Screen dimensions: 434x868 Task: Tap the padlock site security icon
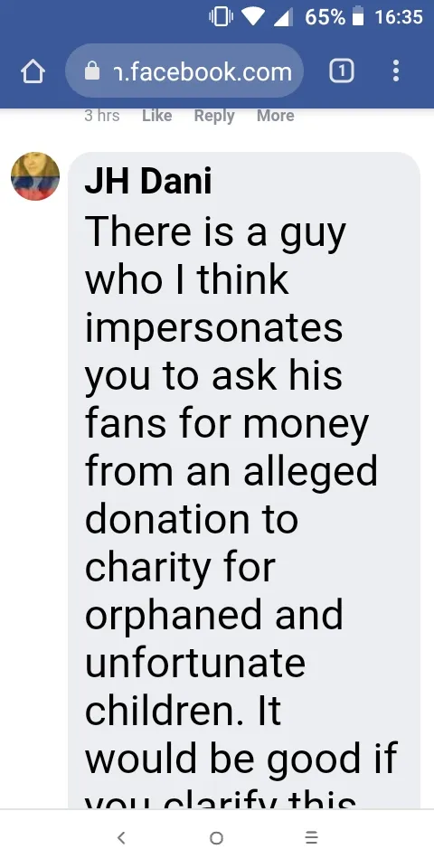click(92, 71)
